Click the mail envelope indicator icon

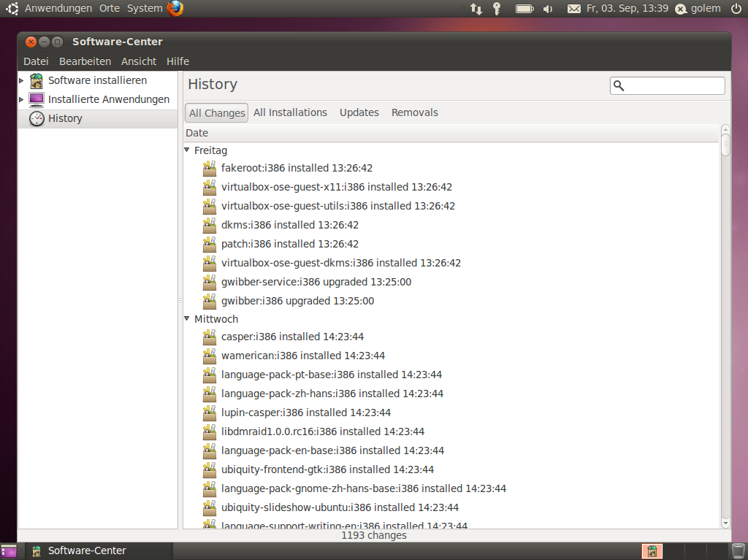click(574, 9)
